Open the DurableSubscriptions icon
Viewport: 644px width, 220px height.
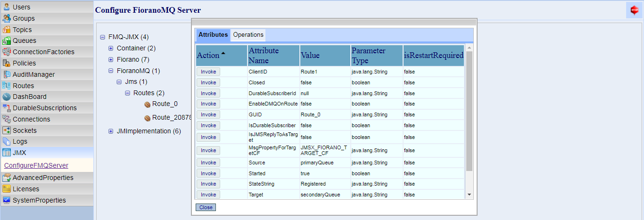click(x=7, y=108)
